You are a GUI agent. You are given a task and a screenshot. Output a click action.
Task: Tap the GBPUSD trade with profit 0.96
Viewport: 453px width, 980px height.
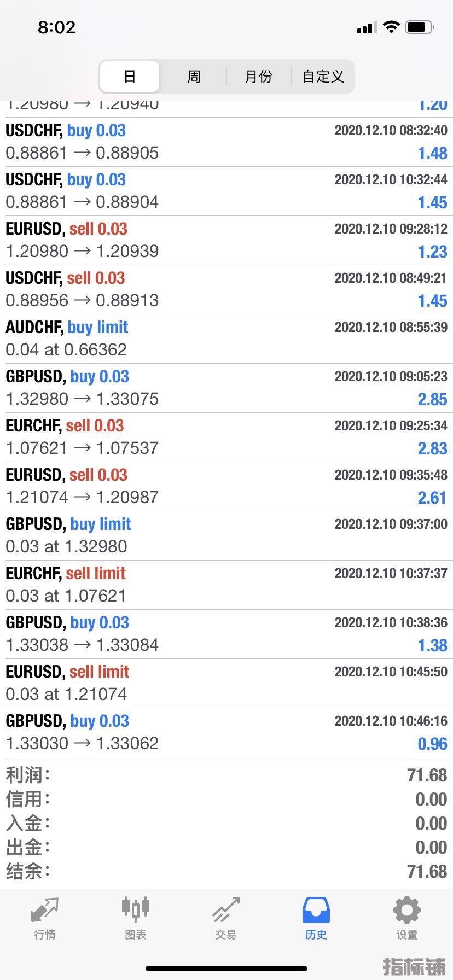[226, 733]
